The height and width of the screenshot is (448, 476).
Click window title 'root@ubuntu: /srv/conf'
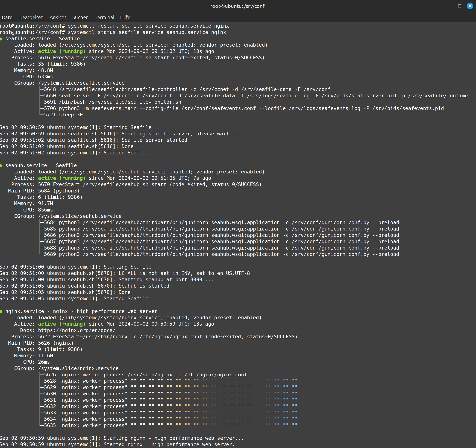point(237,6)
